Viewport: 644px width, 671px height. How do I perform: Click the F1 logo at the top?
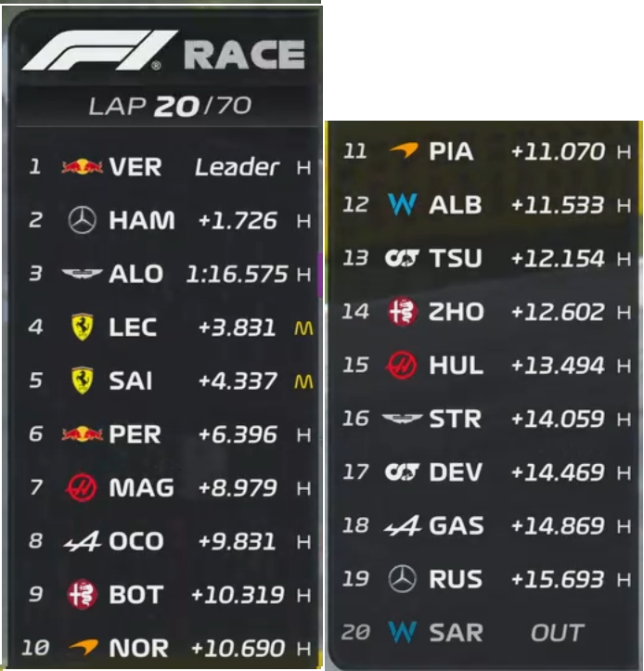99,50
